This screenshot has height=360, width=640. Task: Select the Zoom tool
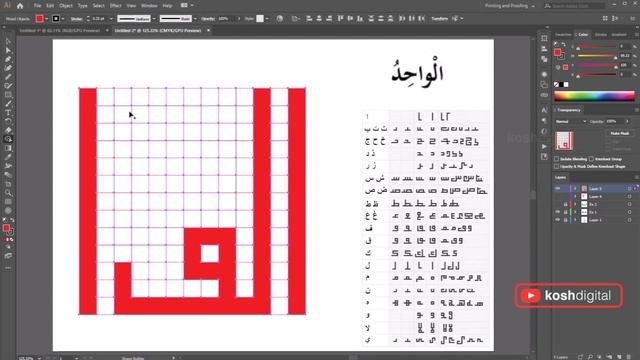(8, 193)
